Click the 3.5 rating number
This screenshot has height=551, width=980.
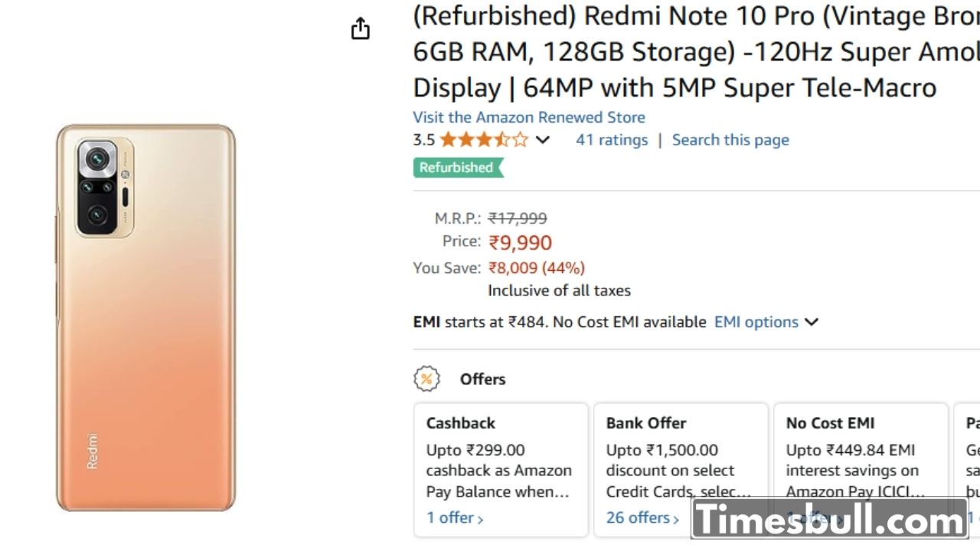(423, 140)
